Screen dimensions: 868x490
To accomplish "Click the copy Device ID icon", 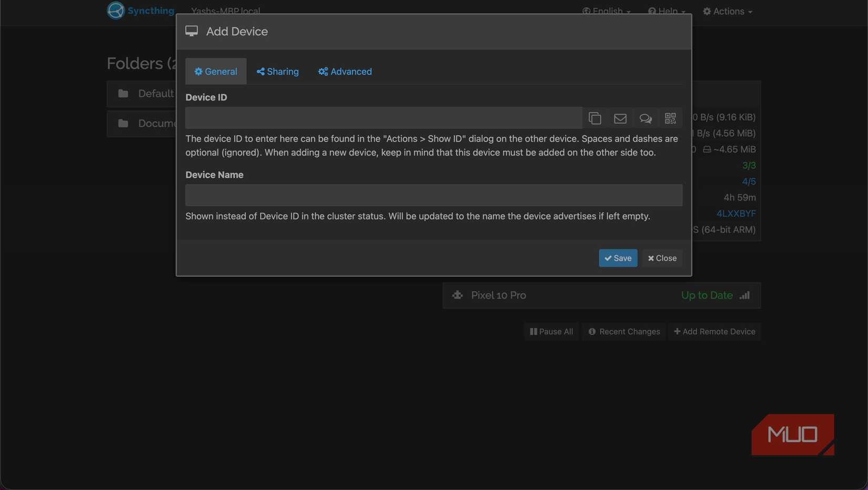I will (595, 118).
